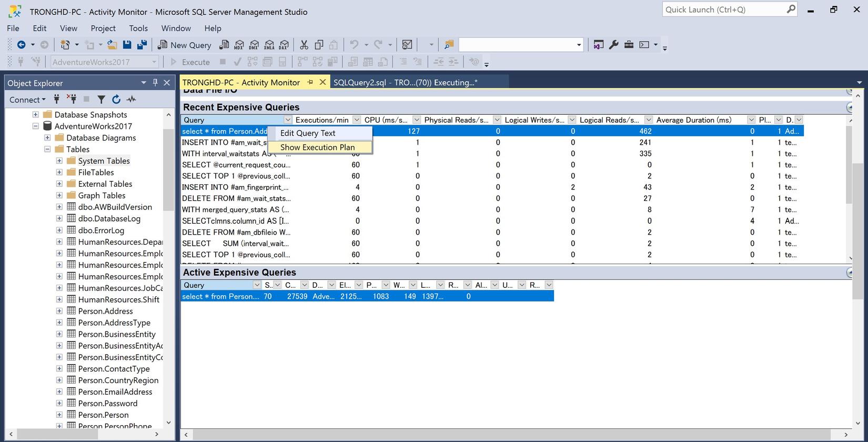868x442 pixels.
Task: Toggle the Object Explorer auto-hide pin
Action: coord(155,83)
